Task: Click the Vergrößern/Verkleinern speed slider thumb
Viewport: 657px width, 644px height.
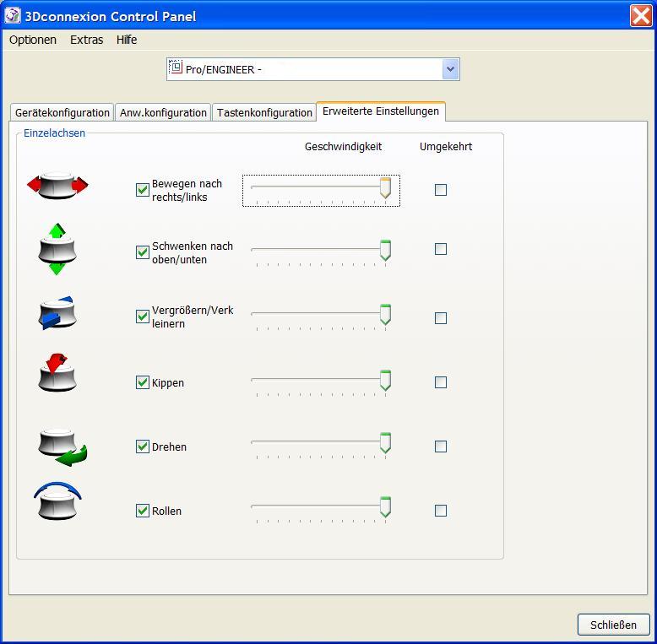Action: coord(385,315)
